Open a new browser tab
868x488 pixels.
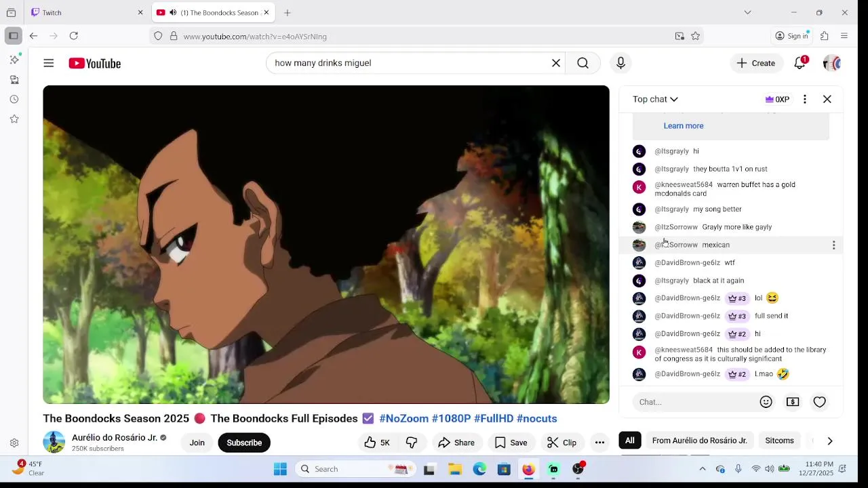pos(288,12)
